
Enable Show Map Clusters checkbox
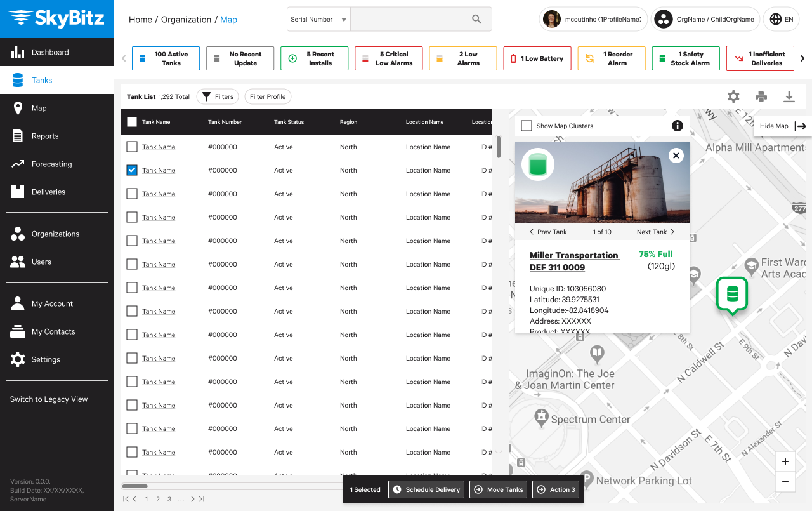point(527,126)
